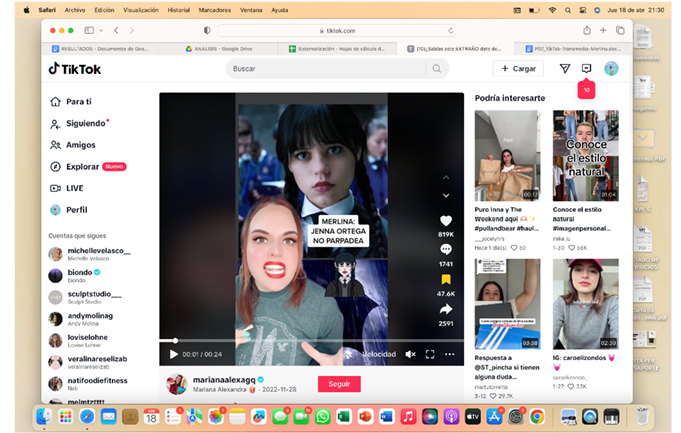Open comments on the video
Image resolution: width=681 pixels, height=433 pixels.
446,249
